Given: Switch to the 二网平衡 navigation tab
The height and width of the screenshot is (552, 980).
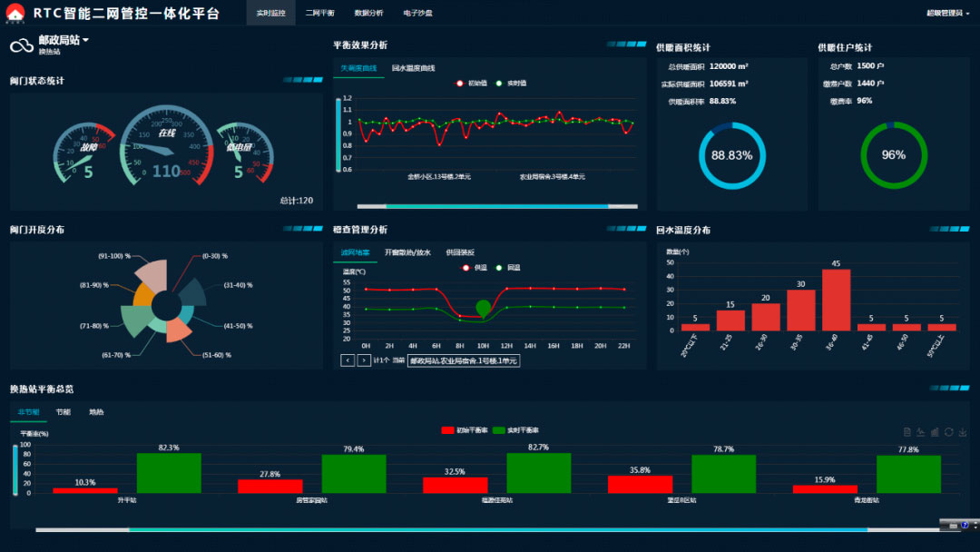Looking at the screenshot, I should point(319,13).
